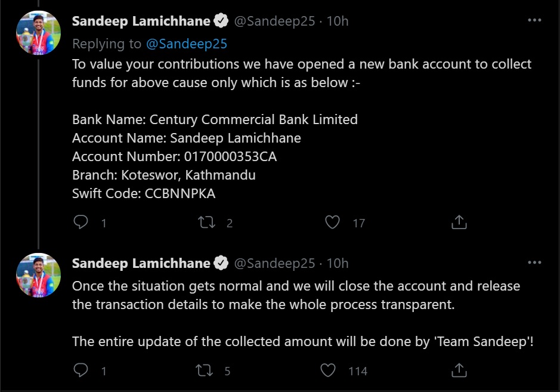This screenshot has width=560, height=392.
Task: Click the first tweet's profile picture
Action: (39, 33)
